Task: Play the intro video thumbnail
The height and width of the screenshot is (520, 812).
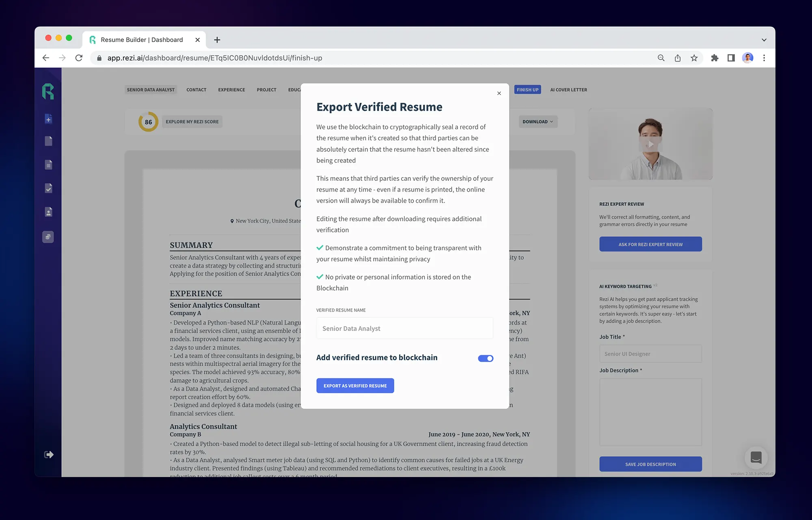Action: tap(650, 144)
